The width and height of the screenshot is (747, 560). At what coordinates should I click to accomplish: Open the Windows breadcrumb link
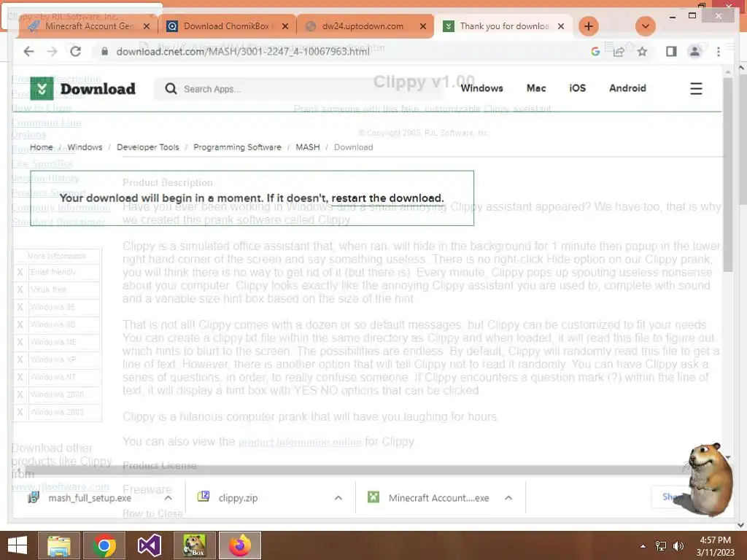[x=85, y=147]
